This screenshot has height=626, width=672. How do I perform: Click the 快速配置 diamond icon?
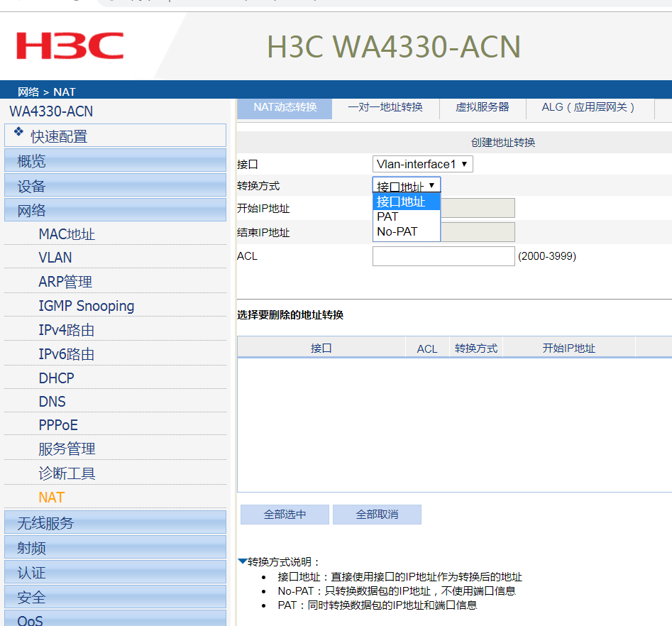click(x=18, y=131)
